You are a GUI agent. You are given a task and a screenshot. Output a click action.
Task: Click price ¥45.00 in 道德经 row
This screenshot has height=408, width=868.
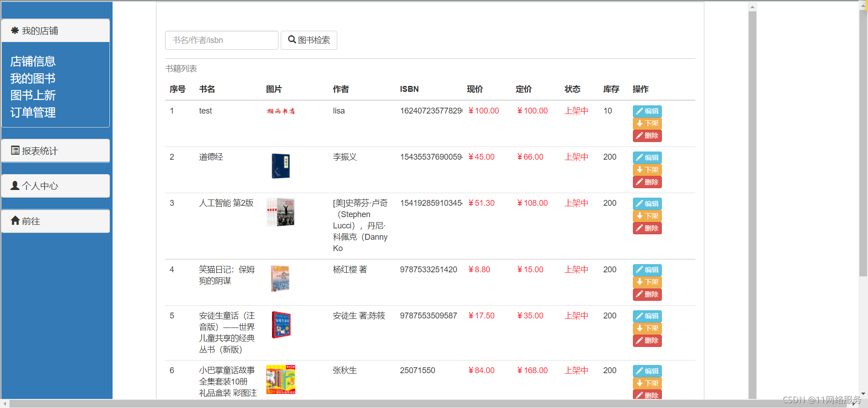pos(481,157)
